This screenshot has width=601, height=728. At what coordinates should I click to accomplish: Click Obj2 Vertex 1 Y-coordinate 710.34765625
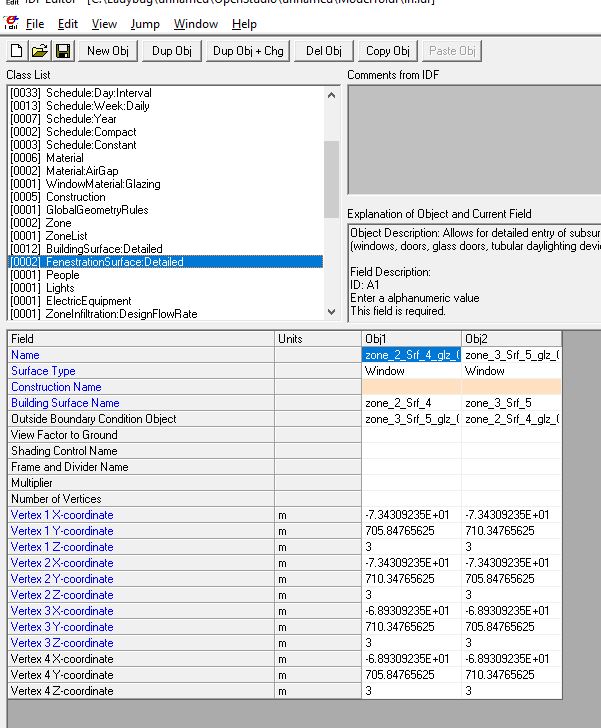pyautogui.click(x=511, y=531)
